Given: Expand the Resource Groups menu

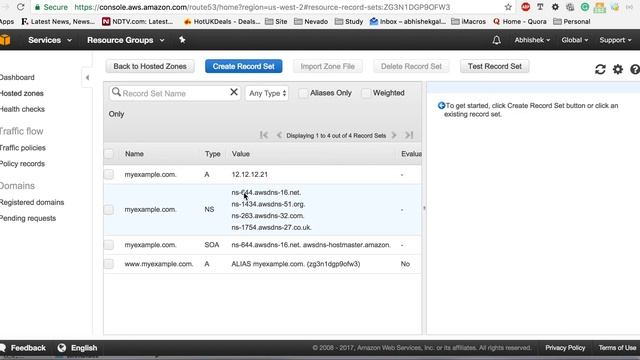Looking at the screenshot, I should (x=126, y=40).
